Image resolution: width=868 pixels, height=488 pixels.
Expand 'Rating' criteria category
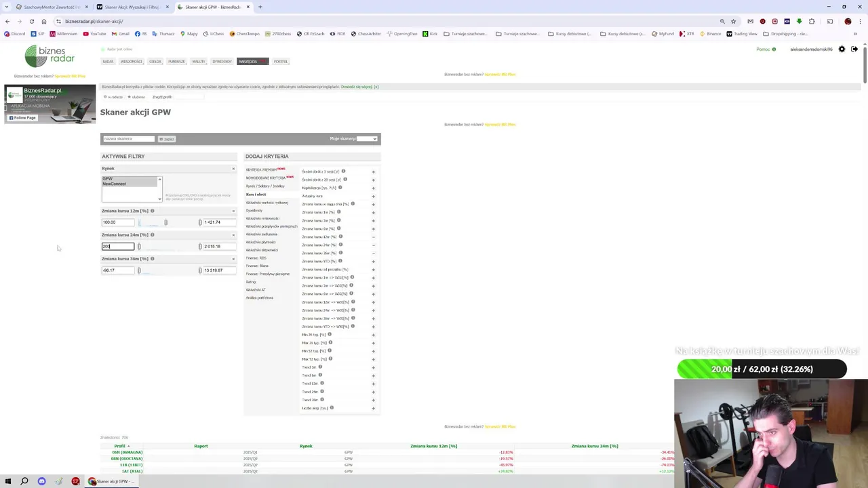click(x=251, y=281)
